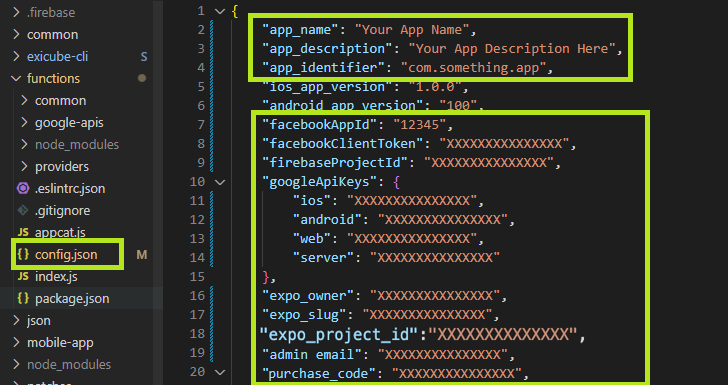
Task: Fold the root object at line 1
Action: [220, 11]
